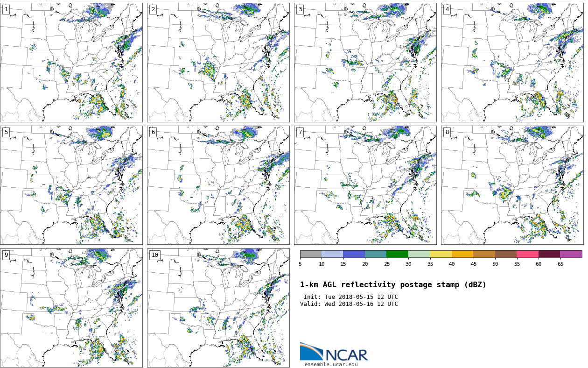The width and height of the screenshot is (588, 368).
Task: Click the teal 20-25 dBZ swatch
Action: pos(376,254)
